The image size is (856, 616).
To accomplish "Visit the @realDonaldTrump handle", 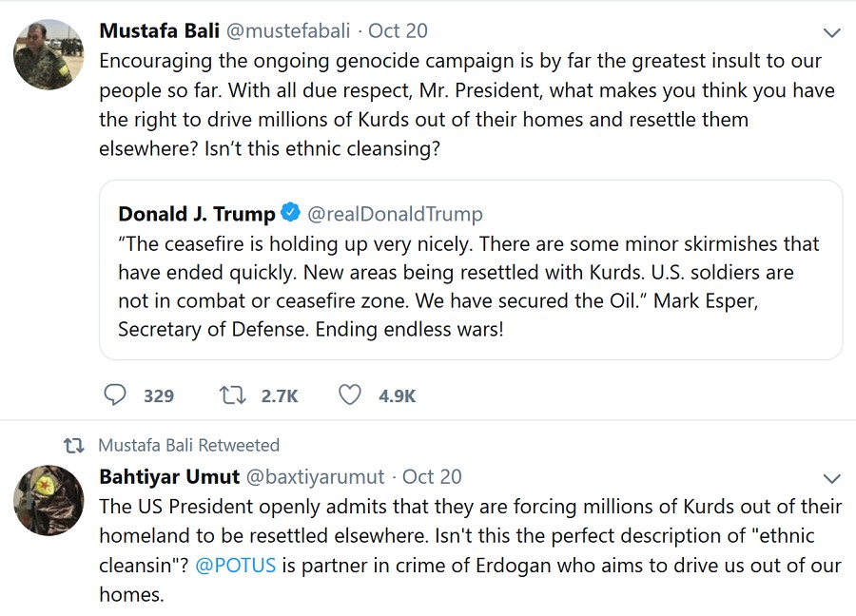I will click(x=396, y=213).
